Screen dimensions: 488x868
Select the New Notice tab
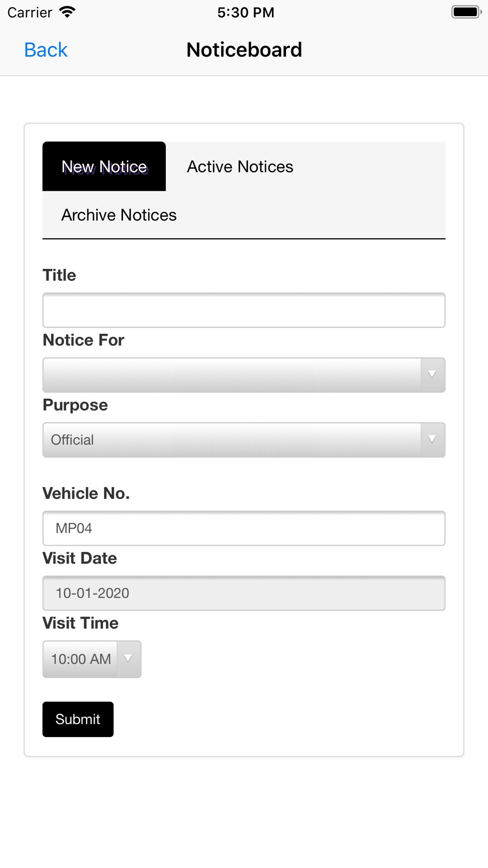click(104, 166)
